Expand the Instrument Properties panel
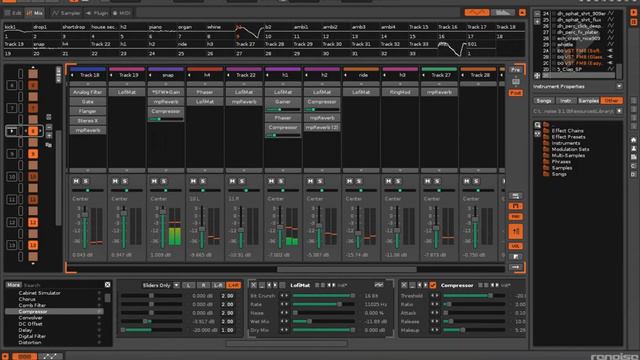The image size is (640, 360). tap(619, 87)
